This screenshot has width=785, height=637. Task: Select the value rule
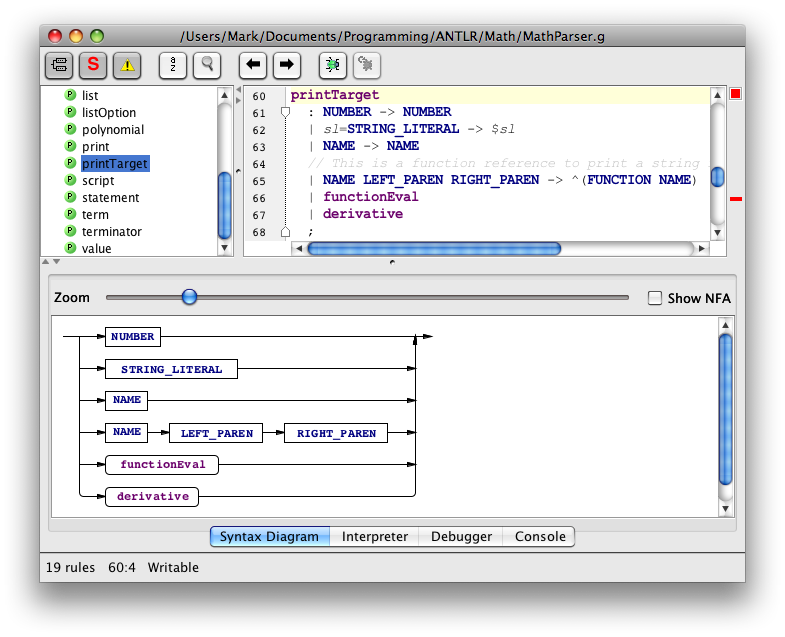[97, 249]
